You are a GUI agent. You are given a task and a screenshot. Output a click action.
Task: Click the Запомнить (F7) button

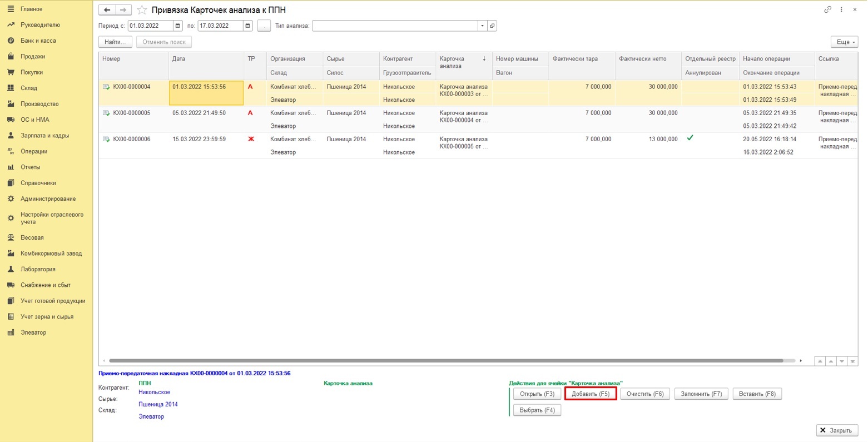[701, 394]
